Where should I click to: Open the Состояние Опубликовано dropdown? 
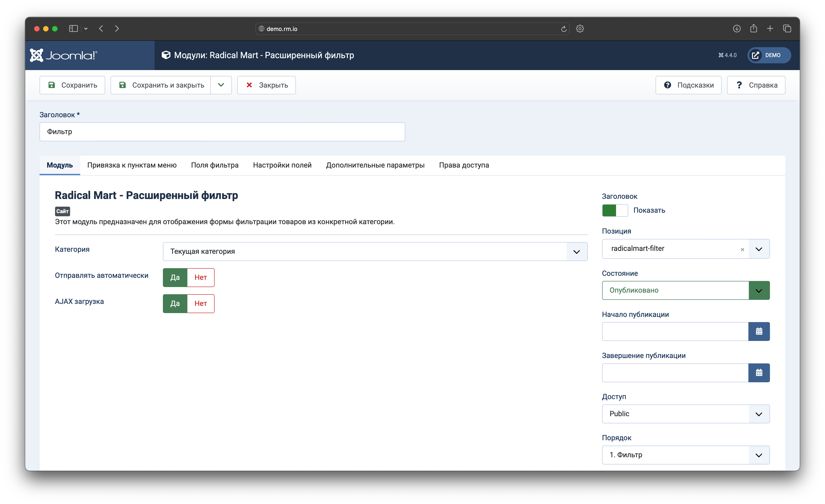pyautogui.click(x=686, y=290)
